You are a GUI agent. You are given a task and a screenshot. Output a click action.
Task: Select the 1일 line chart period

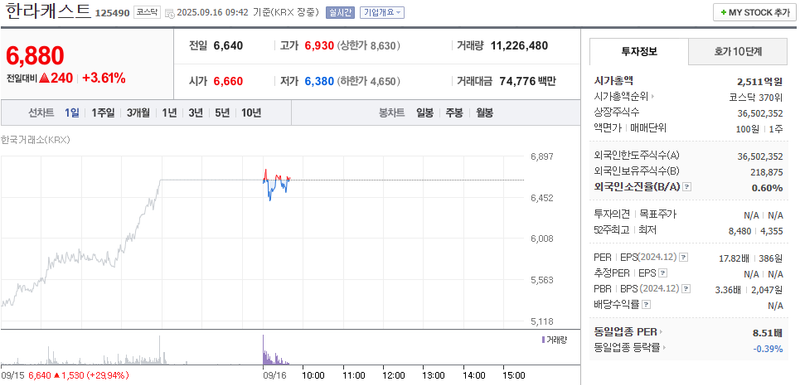point(72,113)
